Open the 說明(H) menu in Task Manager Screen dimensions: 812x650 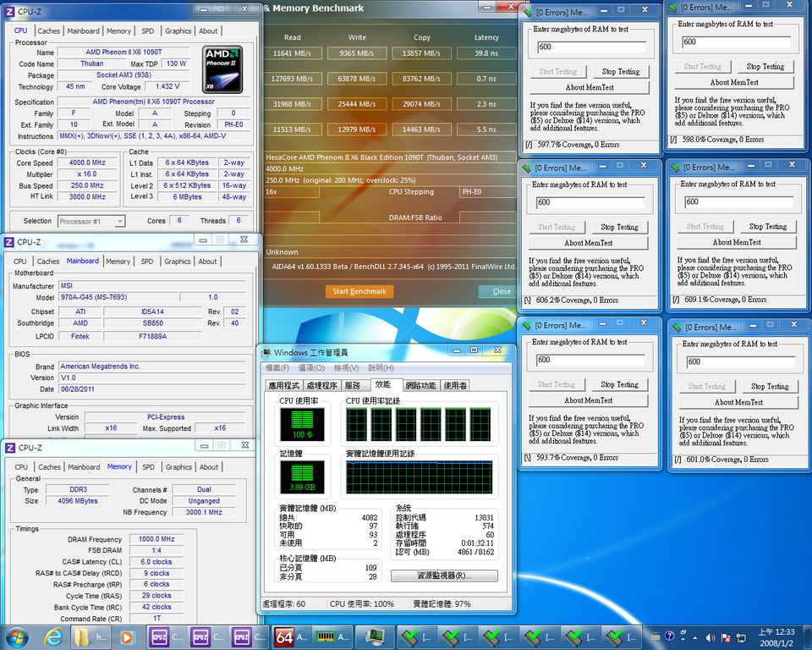(x=381, y=368)
